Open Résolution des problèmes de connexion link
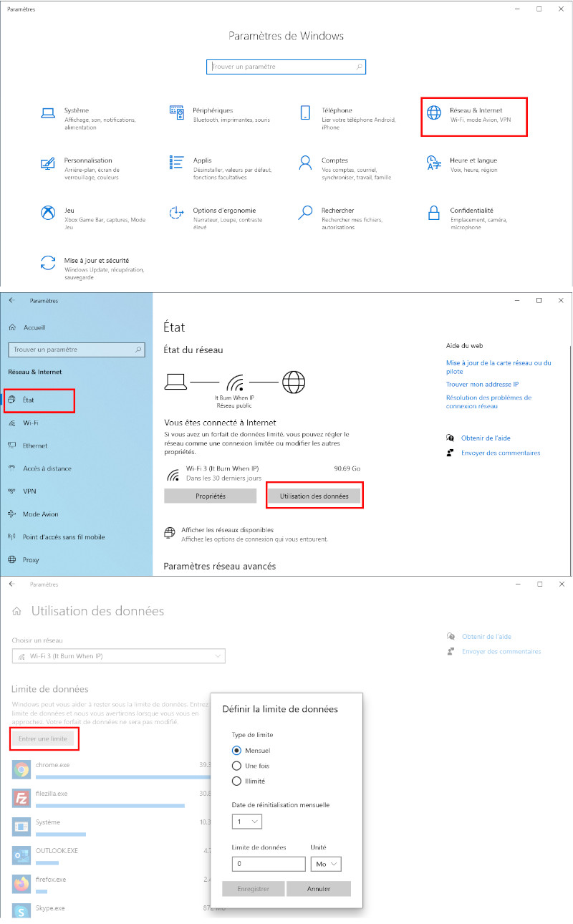 click(489, 402)
